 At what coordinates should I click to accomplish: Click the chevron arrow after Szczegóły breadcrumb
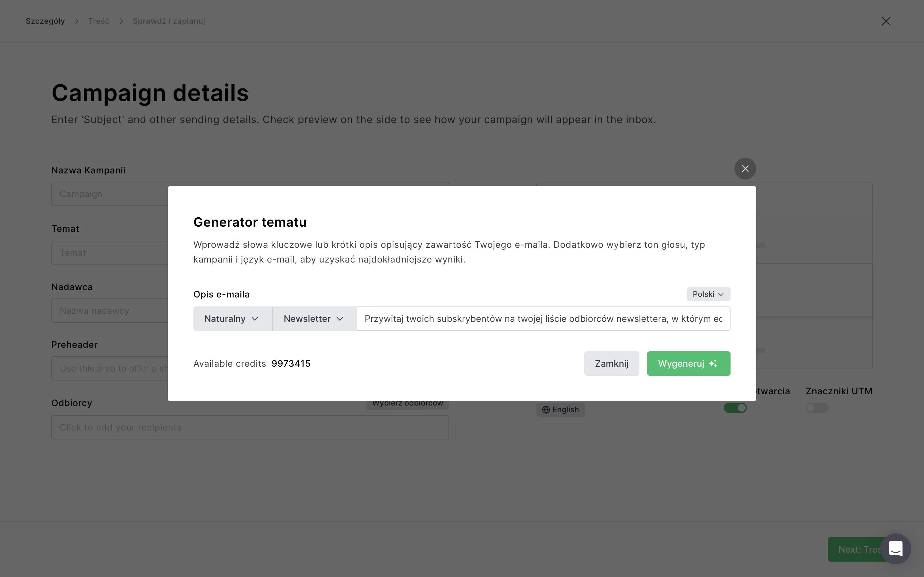pos(77,21)
